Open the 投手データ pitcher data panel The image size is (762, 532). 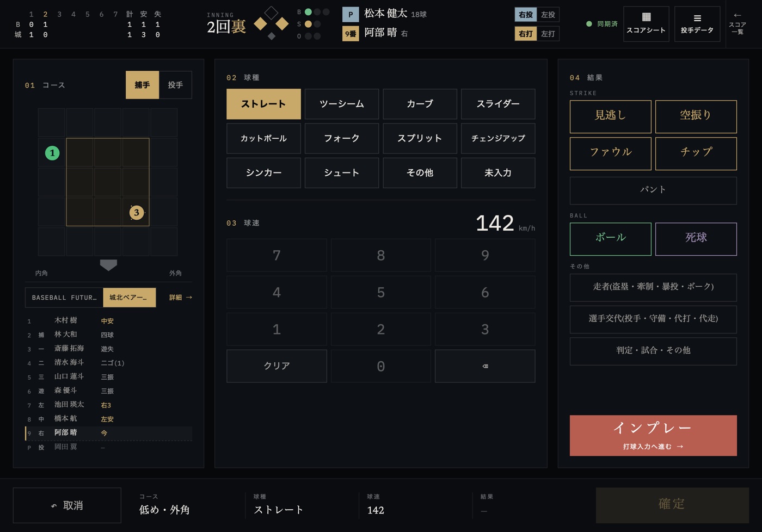(697, 24)
